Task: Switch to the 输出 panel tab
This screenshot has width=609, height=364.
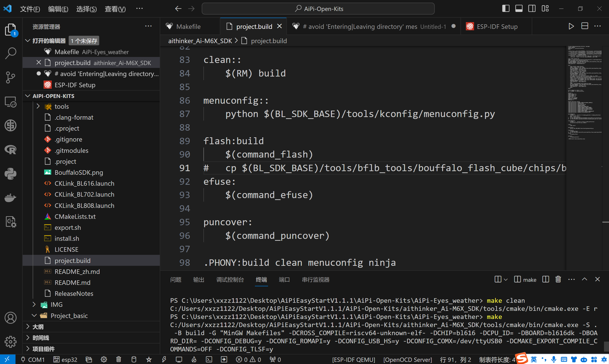Action: [x=198, y=280]
